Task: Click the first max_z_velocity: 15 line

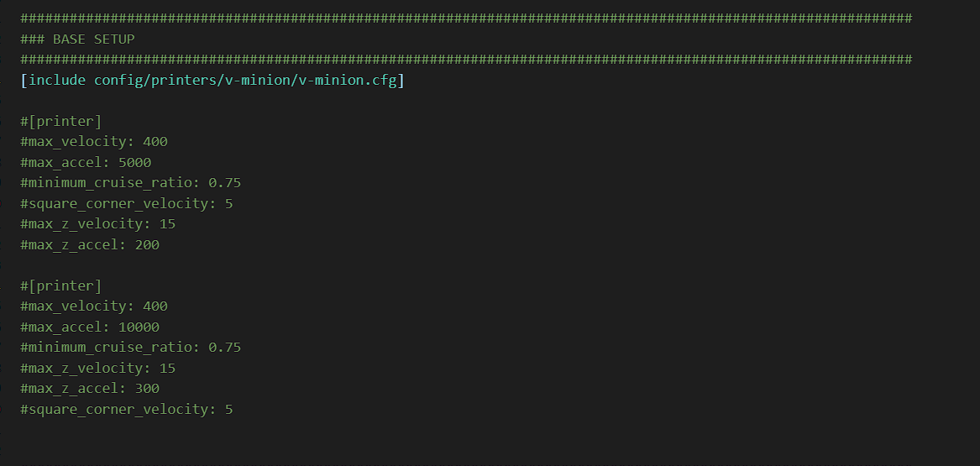Action: coord(98,224)
